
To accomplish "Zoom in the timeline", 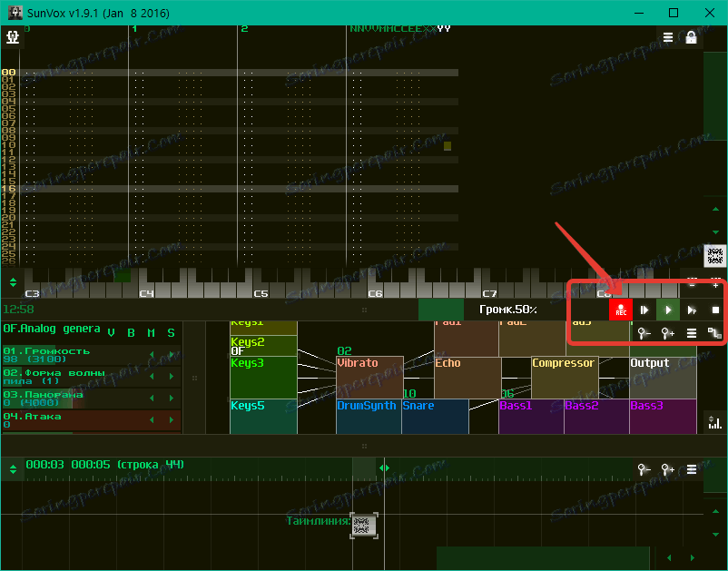I will [x=668, y=469].
